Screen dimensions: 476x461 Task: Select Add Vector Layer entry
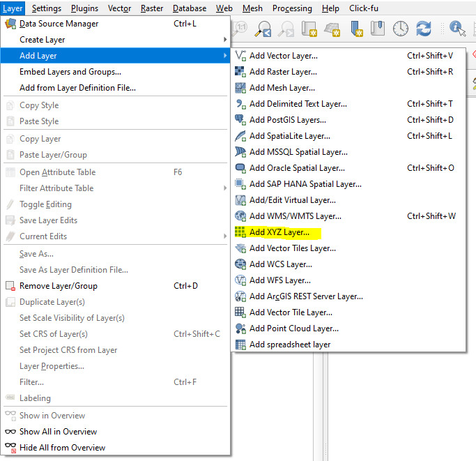click(348, 56)
